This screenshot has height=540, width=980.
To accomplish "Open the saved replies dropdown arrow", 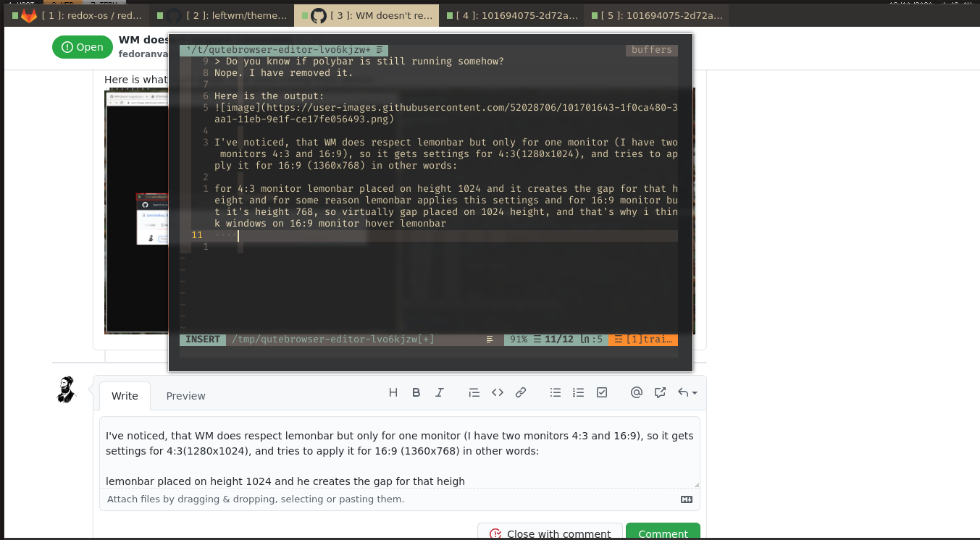I will tap(694, 393).
